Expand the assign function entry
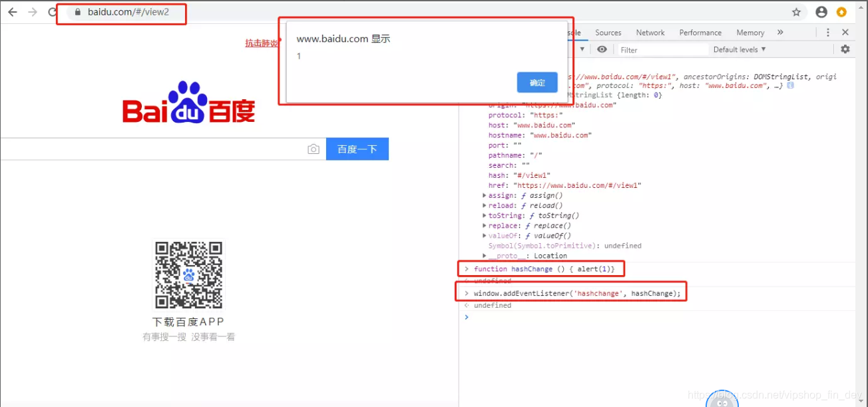Viewport: 868px width, 407px height. tap(485, 195)
